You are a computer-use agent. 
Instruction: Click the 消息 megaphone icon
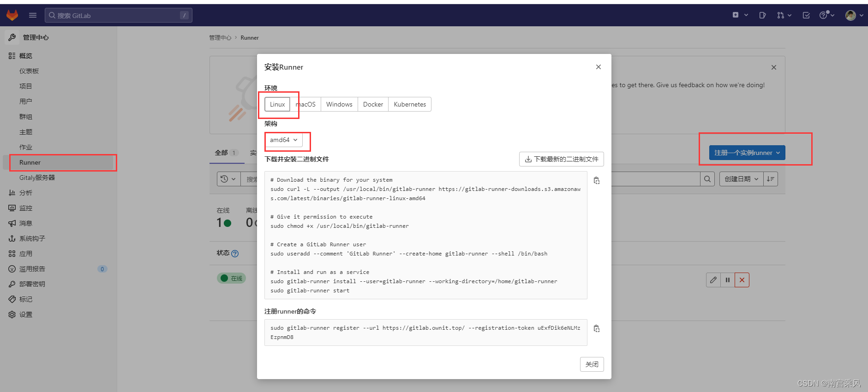pyautogui.click(x=12, y=223)
